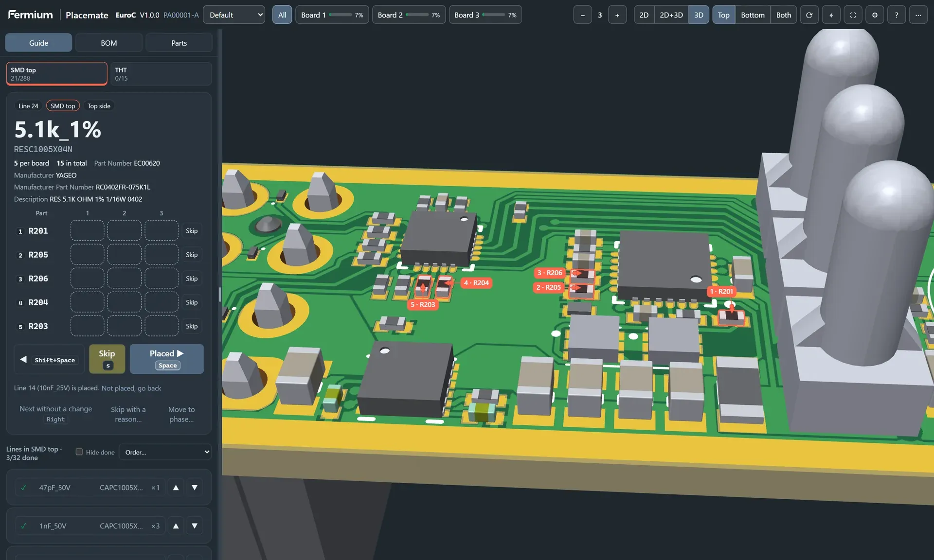Viewport: 934px width, 560px height.
Task: Click the 3 · R206 marker label
Action: pos(550,273)
